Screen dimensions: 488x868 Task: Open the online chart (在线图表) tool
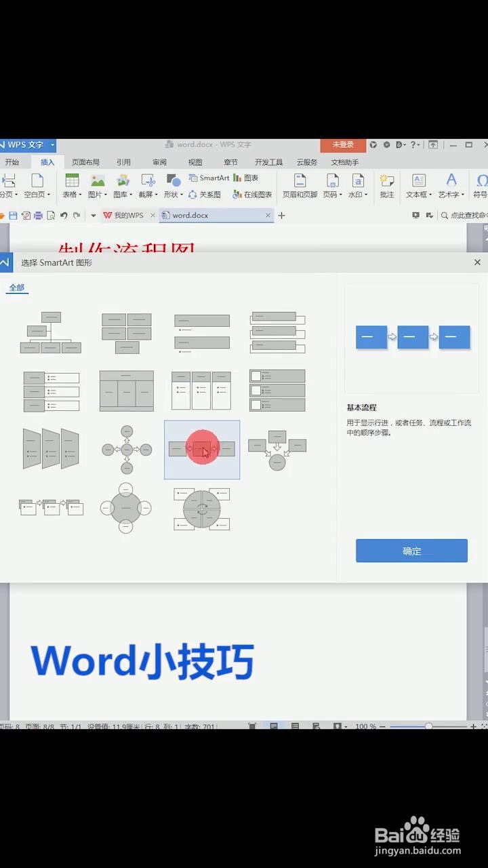pyautogui.click(x=252, y=195)
